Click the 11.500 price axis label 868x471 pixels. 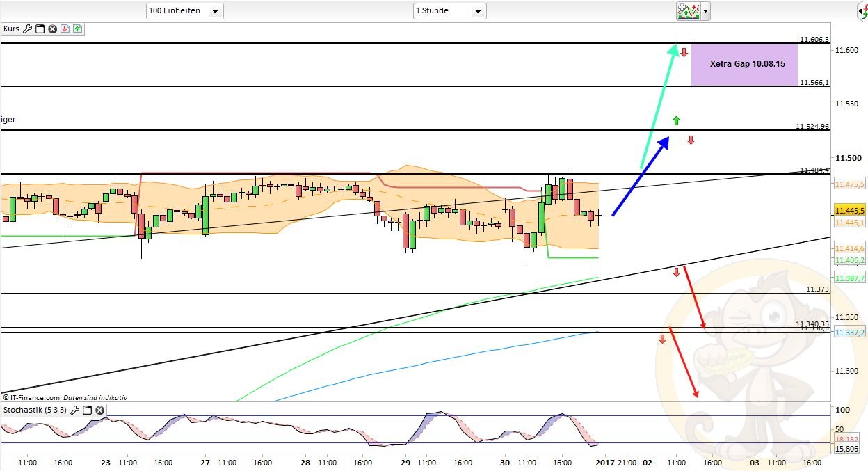tap(847, 158)
